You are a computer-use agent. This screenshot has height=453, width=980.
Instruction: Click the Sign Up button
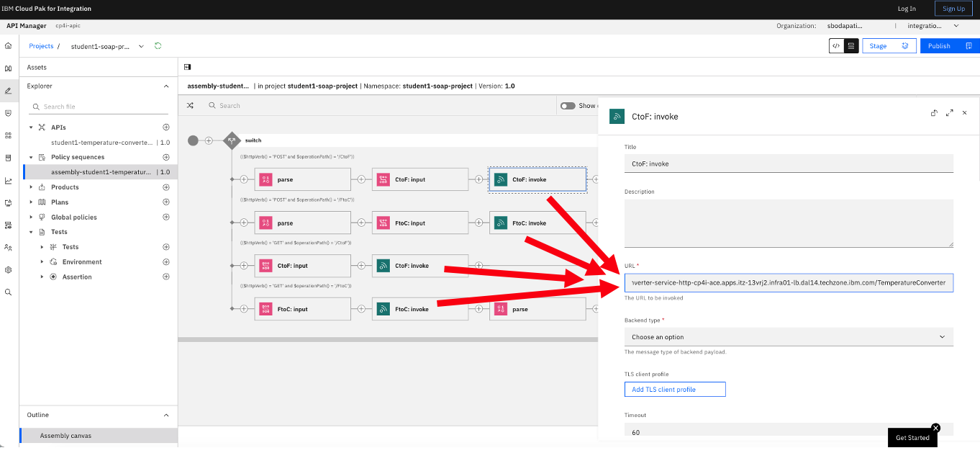953,9
